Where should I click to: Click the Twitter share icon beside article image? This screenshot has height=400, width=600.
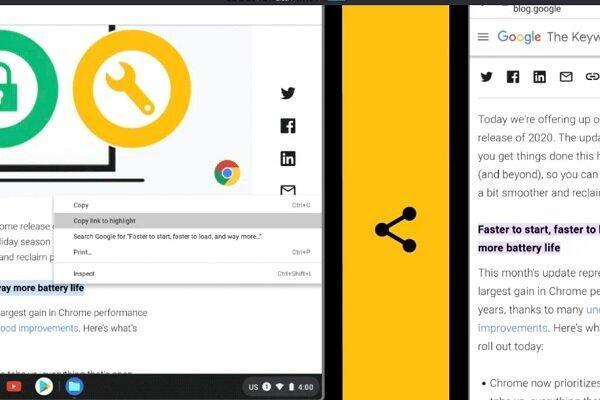[x=288, y=93]
